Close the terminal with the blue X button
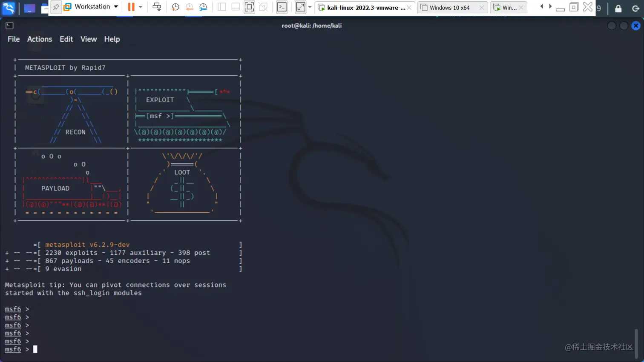The image size is (644, 362). tap(636, 26)
